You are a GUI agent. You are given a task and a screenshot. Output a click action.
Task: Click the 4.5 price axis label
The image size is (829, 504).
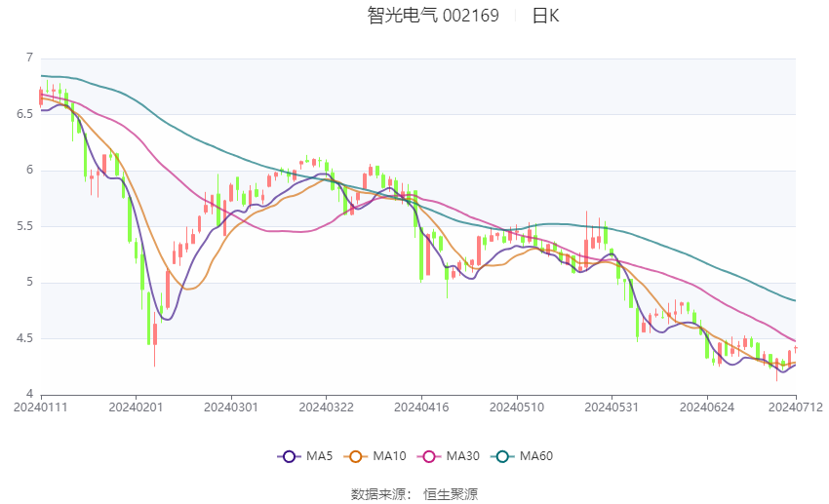coord(23,339)
